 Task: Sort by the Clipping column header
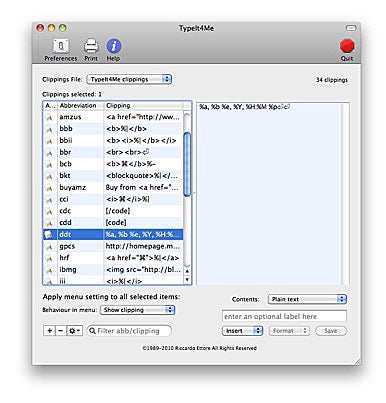[x=143, y=106]
